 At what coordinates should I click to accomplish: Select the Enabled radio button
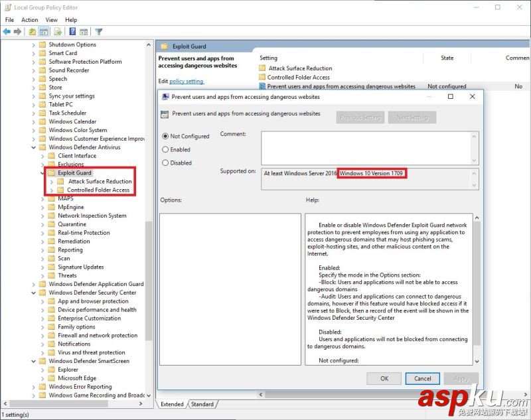[x=165, y=149]
